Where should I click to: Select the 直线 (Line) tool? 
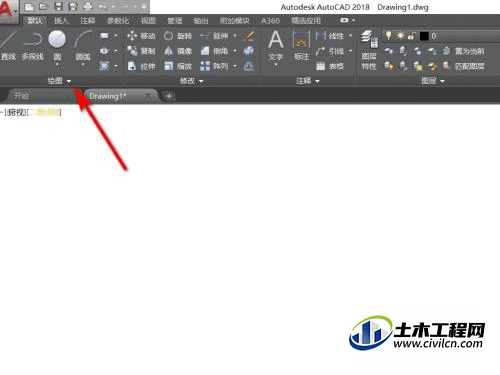coord(8,46)
